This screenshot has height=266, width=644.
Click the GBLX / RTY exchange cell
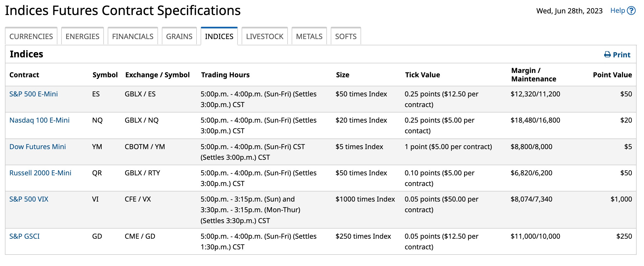pos(142,173)
